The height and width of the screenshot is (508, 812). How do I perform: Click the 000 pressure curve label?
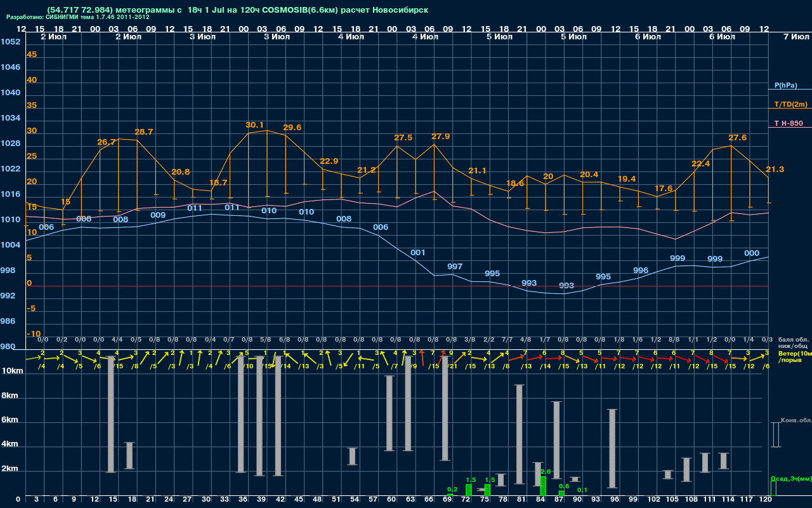coord(752,253)
